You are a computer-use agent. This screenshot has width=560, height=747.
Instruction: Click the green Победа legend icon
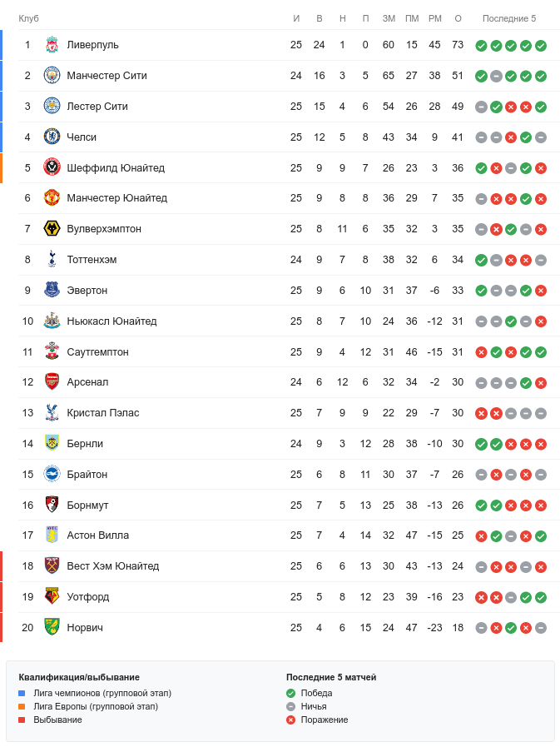[290, 693]
